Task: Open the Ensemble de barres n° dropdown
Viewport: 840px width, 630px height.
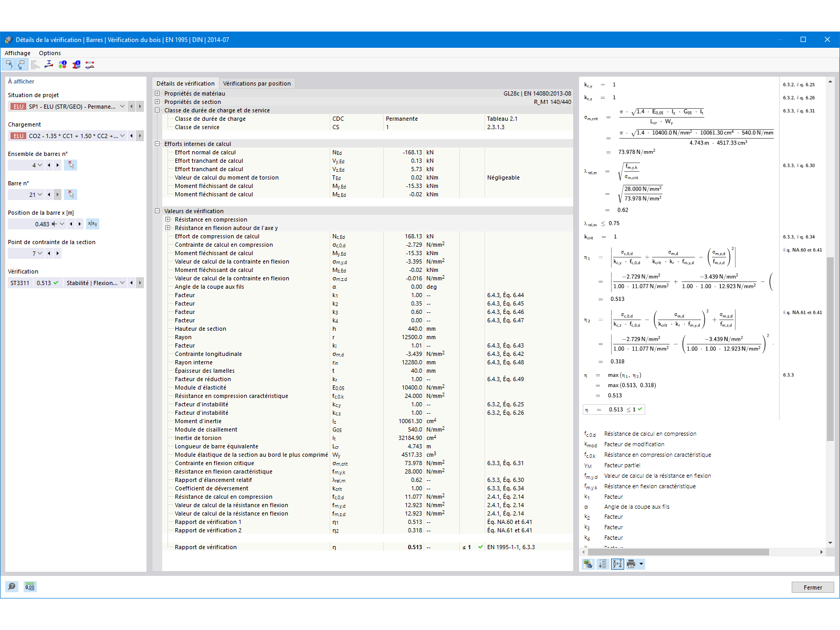Action: coord(40,165)
